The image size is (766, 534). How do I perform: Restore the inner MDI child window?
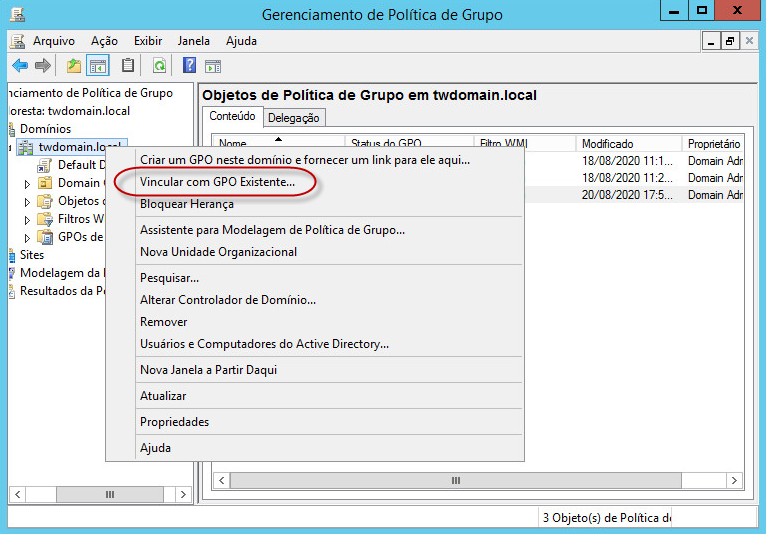coord(730,41)
